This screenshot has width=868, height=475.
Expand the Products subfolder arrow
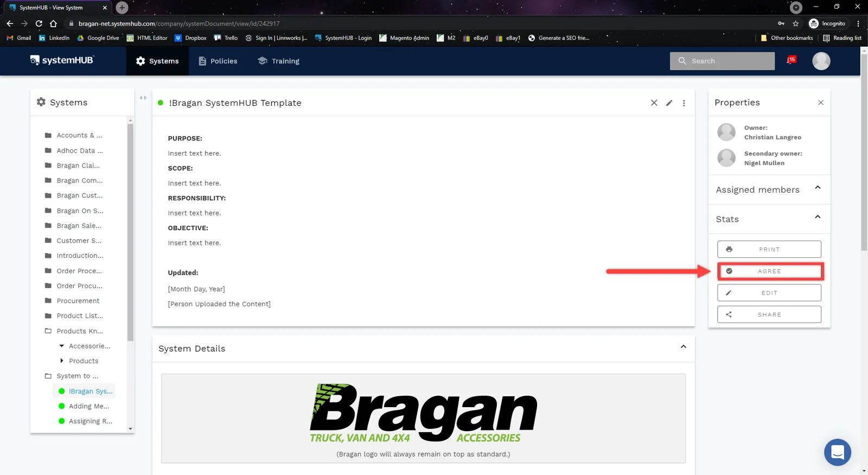pos(62,360)
